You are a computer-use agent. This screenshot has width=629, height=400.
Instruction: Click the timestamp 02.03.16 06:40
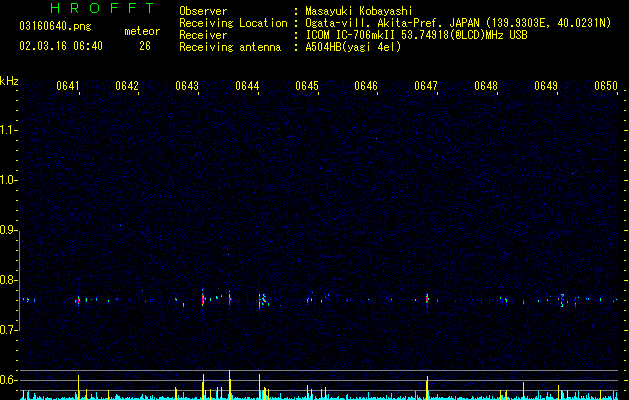[61, 46]
